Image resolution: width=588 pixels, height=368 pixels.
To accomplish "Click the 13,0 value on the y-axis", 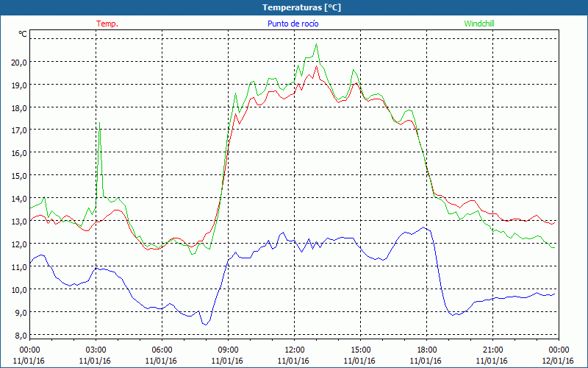I will [19, 222].
